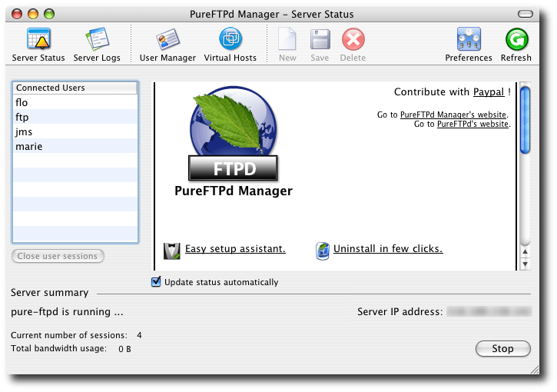Click the scrollbar up arrow
Image resolution: width=557 pixels, height=392 pixels.
[525, 251]
